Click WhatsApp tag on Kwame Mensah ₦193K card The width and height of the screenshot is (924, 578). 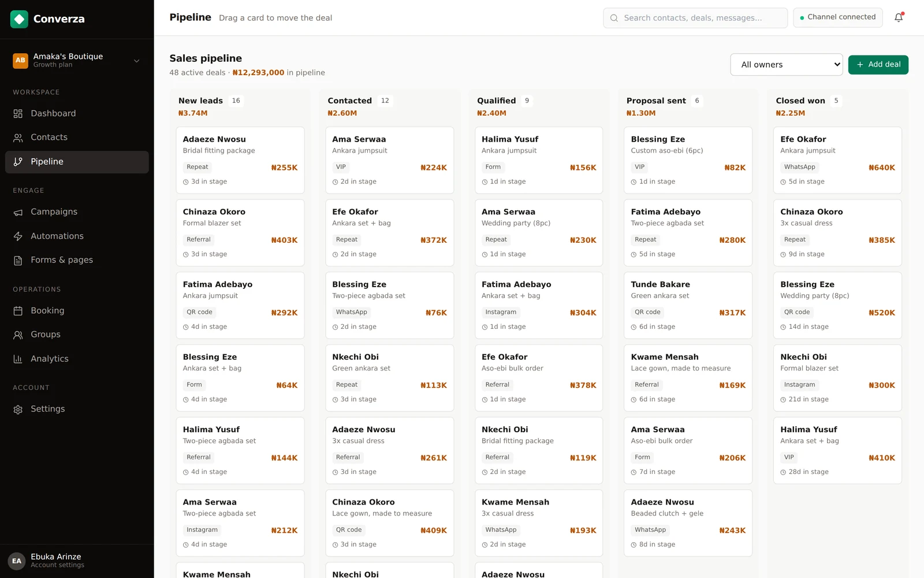(501, 530)
